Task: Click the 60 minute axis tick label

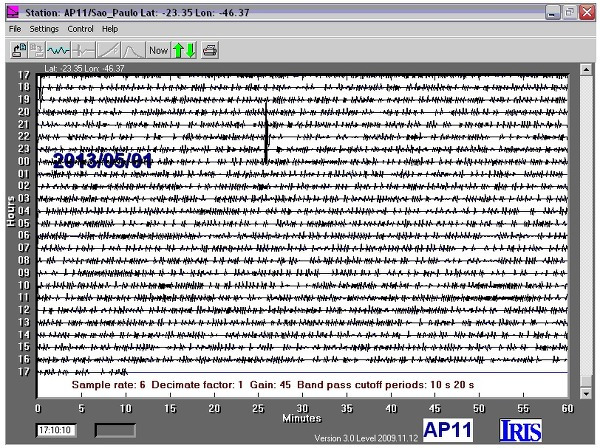Action: tap(567, 409)
